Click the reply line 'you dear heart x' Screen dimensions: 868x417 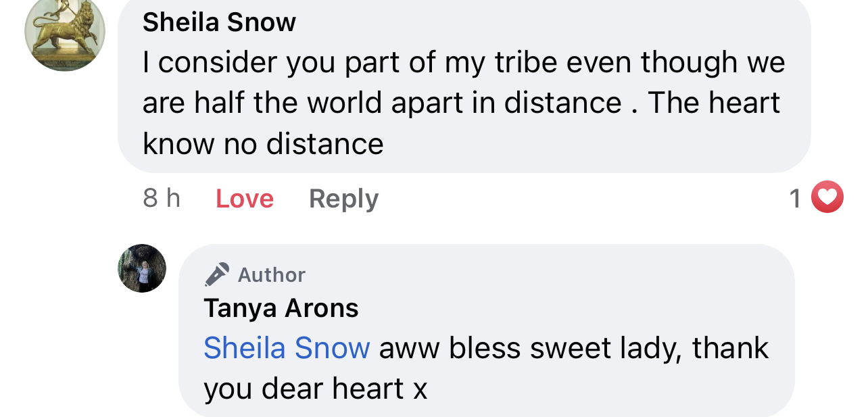pos(316,389)
